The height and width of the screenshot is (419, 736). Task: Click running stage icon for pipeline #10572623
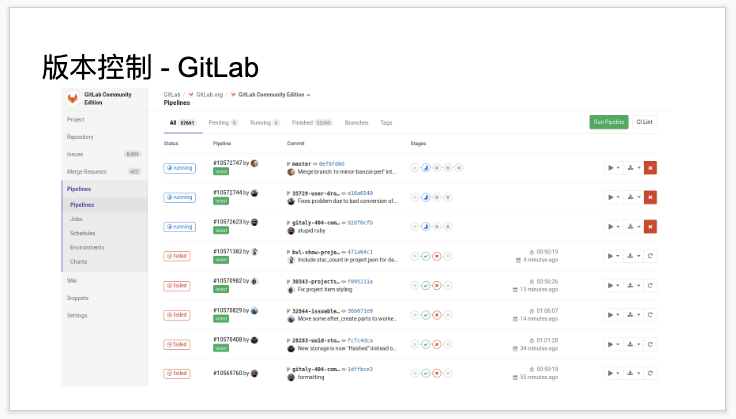tap(426, 227)
